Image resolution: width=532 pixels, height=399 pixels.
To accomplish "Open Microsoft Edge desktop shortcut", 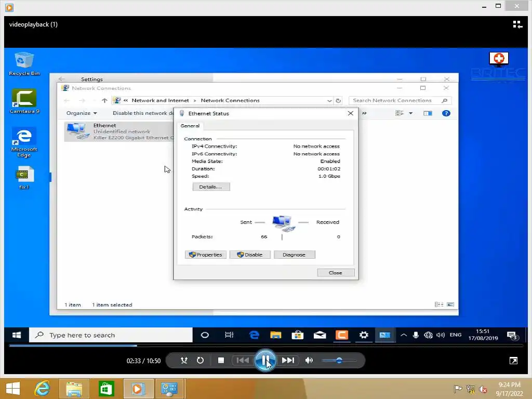I will 24,142.
